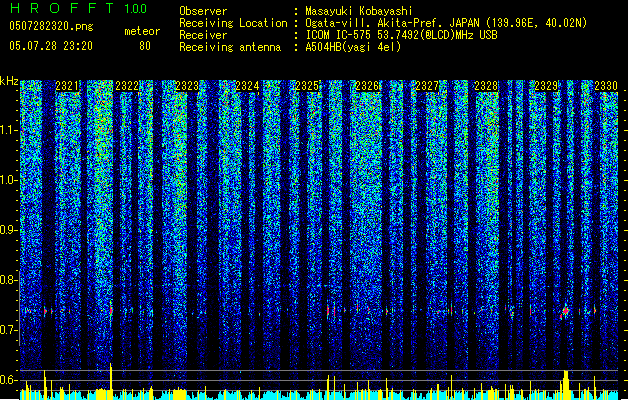This screenshot has width=629, height=400.
Task: Click the 2324 time marker
Action: (x=247, y=86)
